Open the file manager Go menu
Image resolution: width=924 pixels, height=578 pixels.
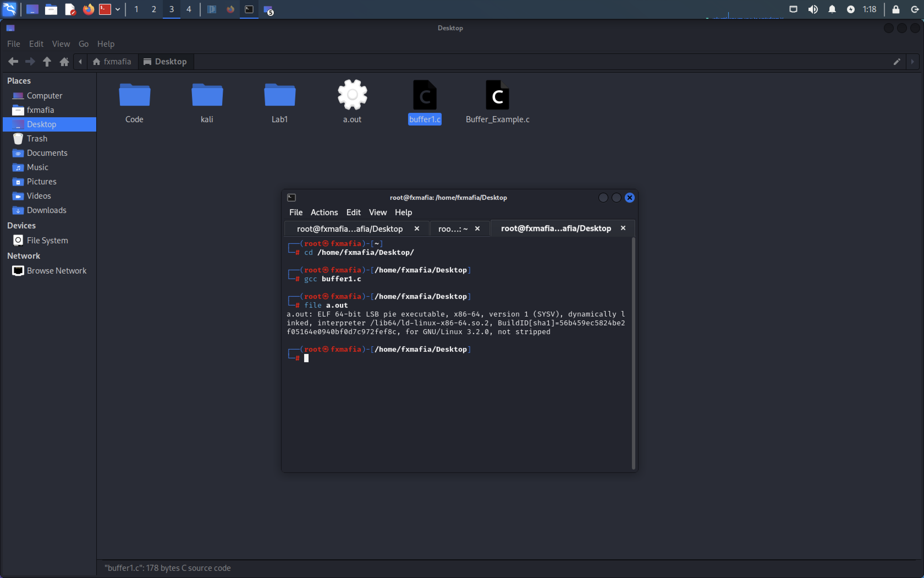84,44
